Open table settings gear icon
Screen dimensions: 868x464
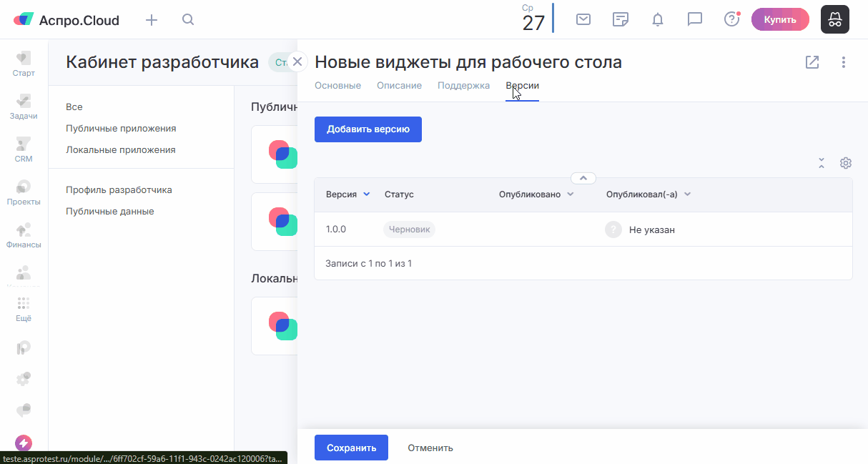(846, 163)
